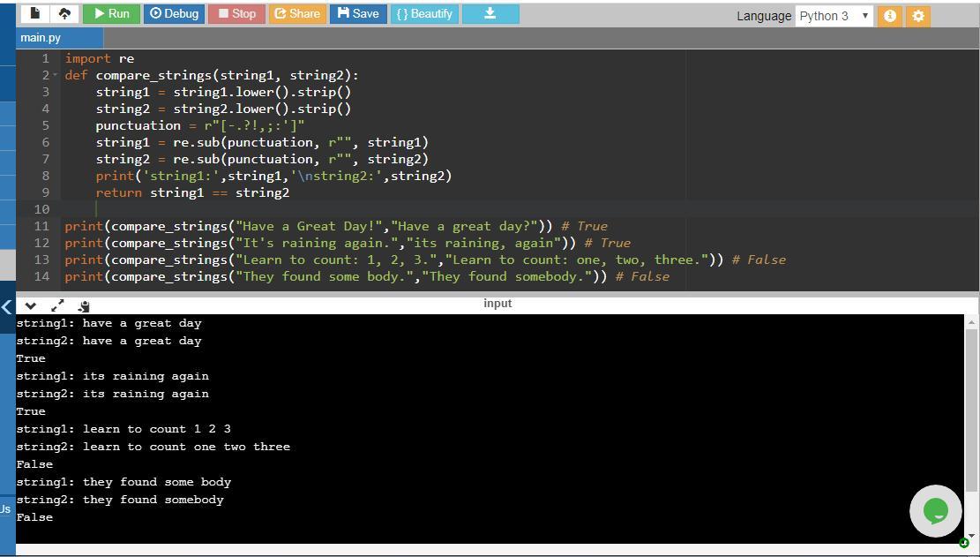Click the download code arrow button
This screenshot has width=980, height=557.
point(490,14)
